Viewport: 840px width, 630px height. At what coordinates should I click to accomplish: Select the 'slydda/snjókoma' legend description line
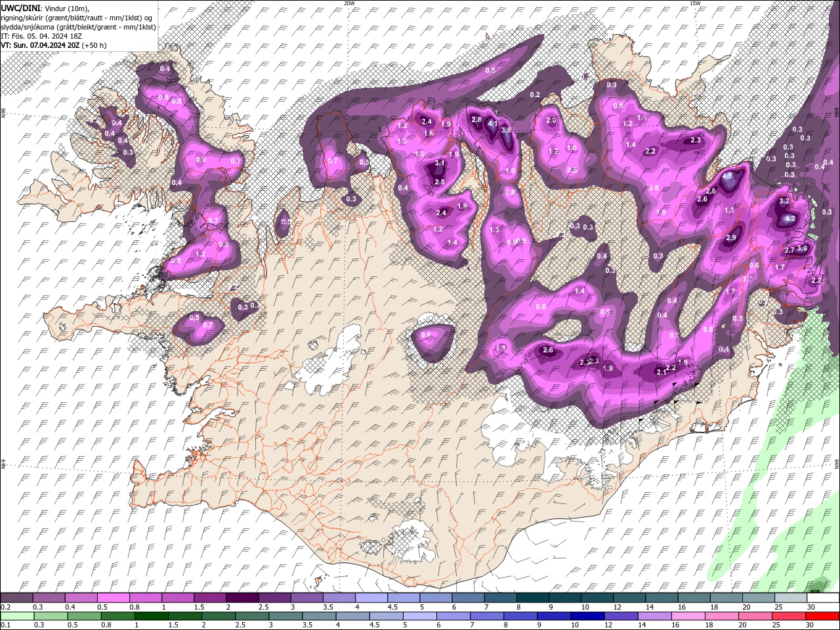pos(78,27)
